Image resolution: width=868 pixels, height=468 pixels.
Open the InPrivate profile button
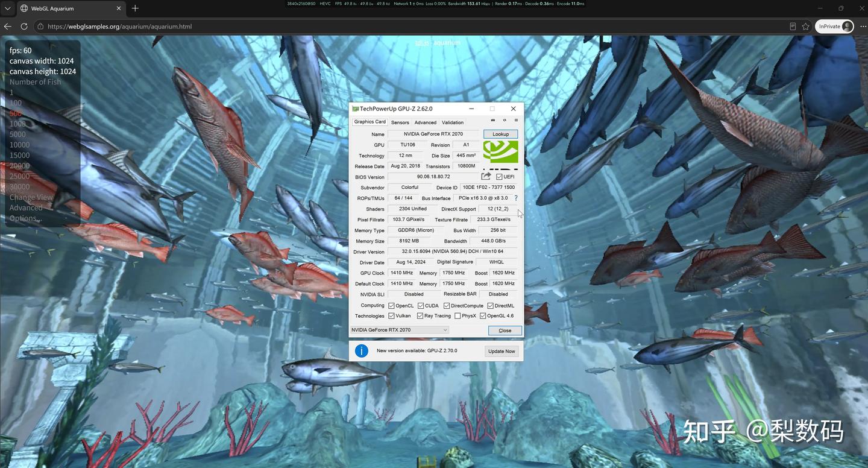pos(834,27)
